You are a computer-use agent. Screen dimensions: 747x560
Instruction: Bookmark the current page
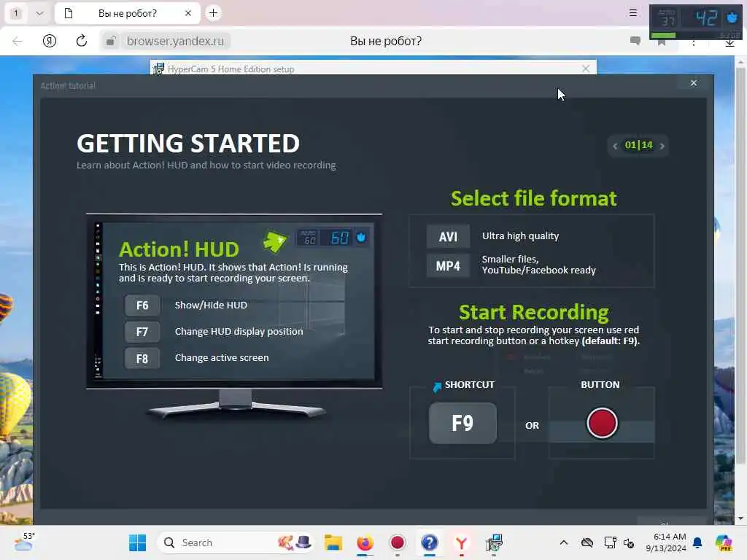[x=661, y=43]
